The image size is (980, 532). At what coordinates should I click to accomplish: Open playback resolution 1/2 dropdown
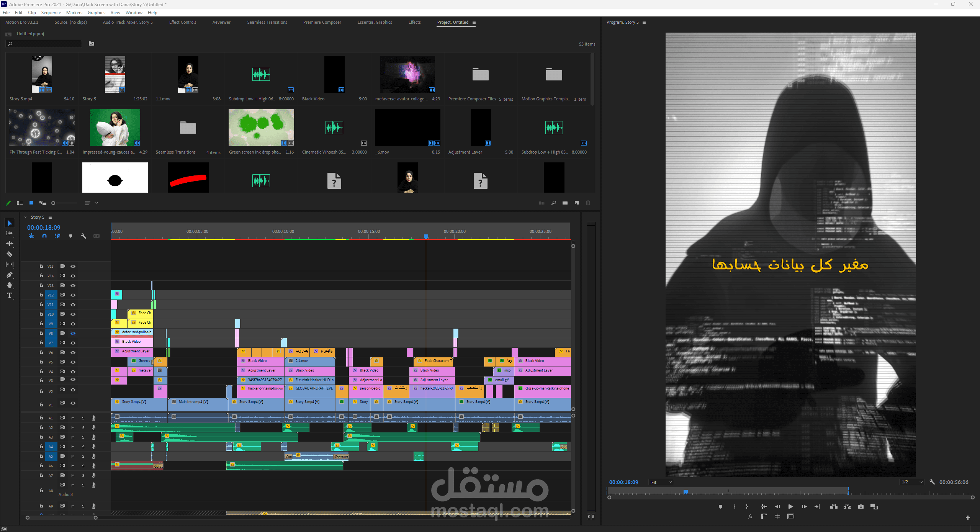912,482
